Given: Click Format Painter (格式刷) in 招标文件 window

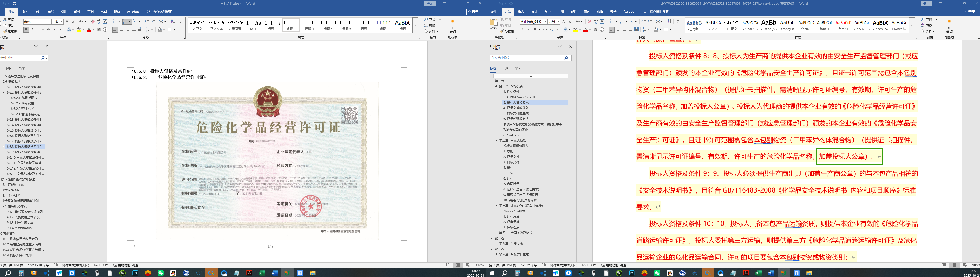Looking at the screenshot, I should coord(507,31).
